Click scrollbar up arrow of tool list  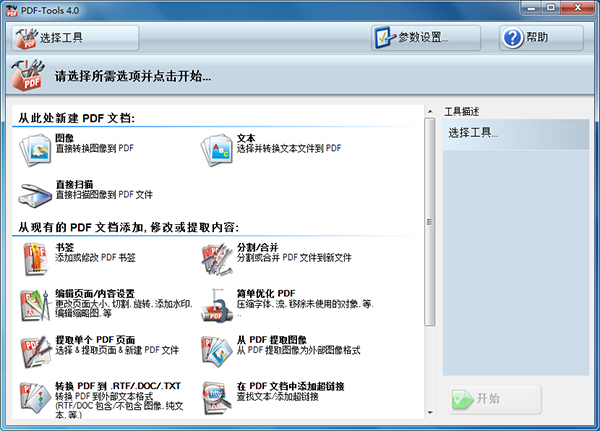(x=430, y=112)
